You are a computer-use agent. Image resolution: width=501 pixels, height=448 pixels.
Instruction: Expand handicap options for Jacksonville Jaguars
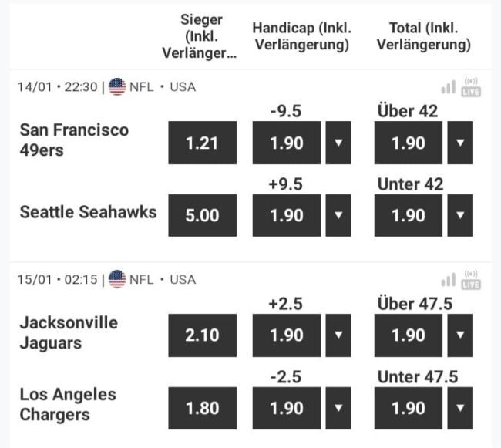[338, 335]
